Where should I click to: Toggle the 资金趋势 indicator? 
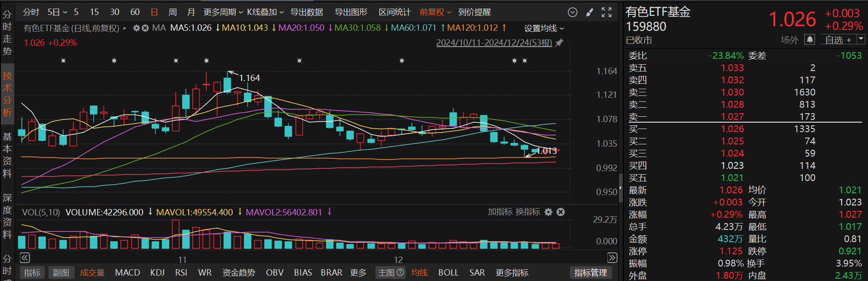pyautogui.click(x=238, y=272)
